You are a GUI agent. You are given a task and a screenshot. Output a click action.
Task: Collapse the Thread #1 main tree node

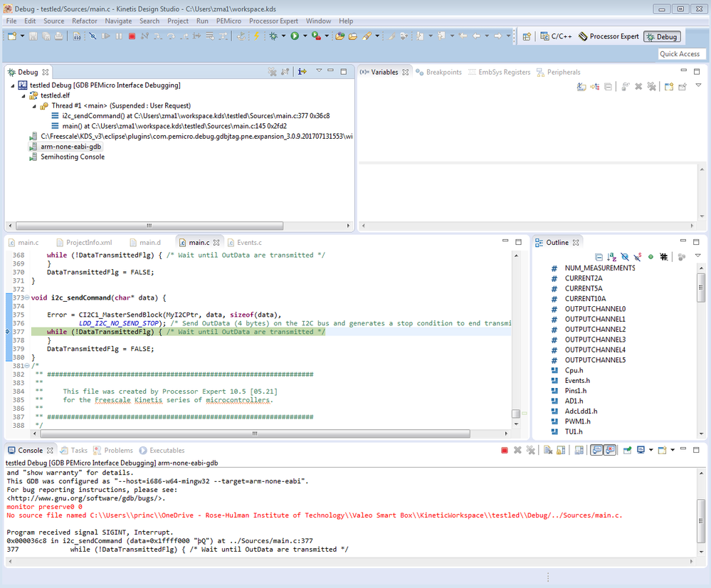tap(34, 106)
